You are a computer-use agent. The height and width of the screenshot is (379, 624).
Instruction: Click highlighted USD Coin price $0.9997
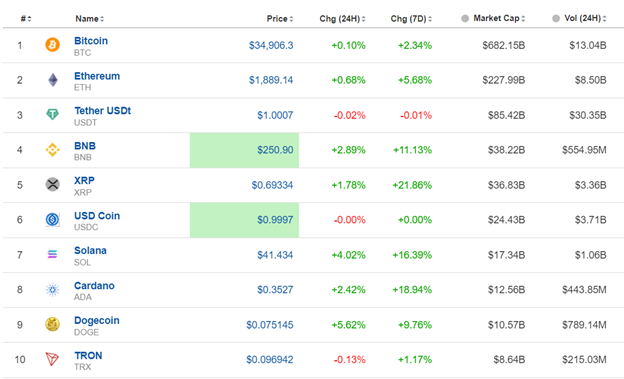click(x=275, y=220)
